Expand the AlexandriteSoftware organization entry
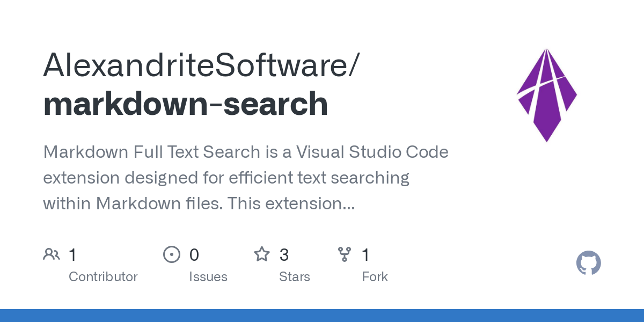 point(200,65)
